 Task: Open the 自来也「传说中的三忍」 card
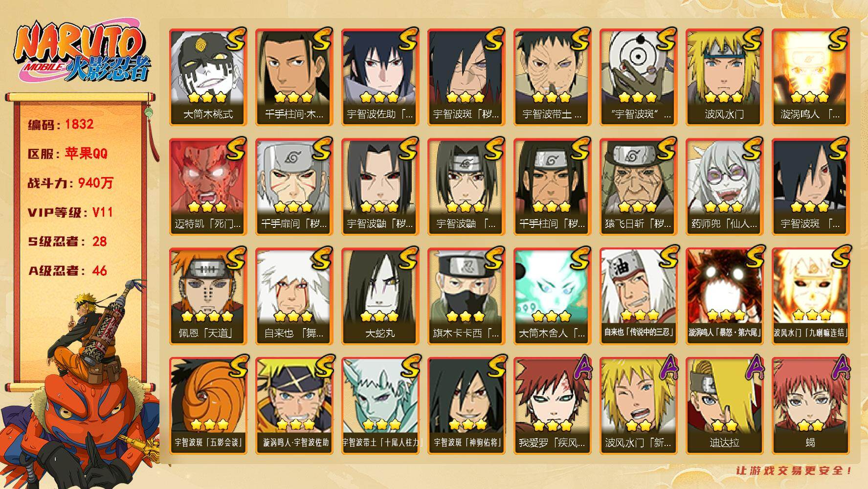pyautogui.click(x=639, y=296)
